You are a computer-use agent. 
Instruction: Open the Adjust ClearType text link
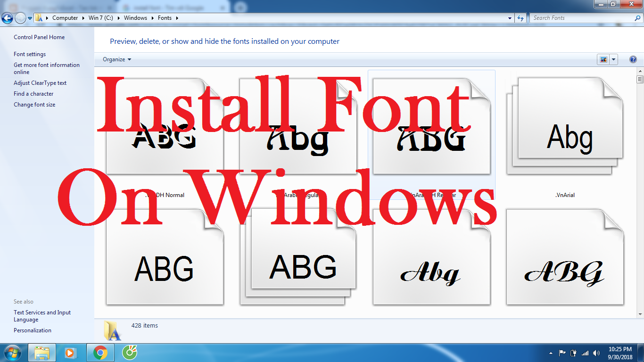(x=40, y=82)
